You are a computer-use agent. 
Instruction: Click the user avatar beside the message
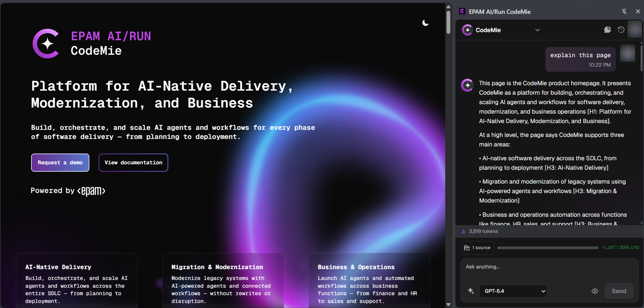point(627,53)
